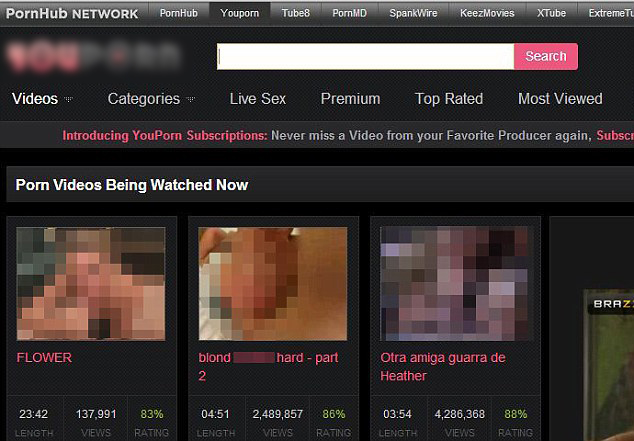Expand the Categories dropdown arrow
This screenshot has width=634, height=441.
pyautogui.click(x=190, y=99)
